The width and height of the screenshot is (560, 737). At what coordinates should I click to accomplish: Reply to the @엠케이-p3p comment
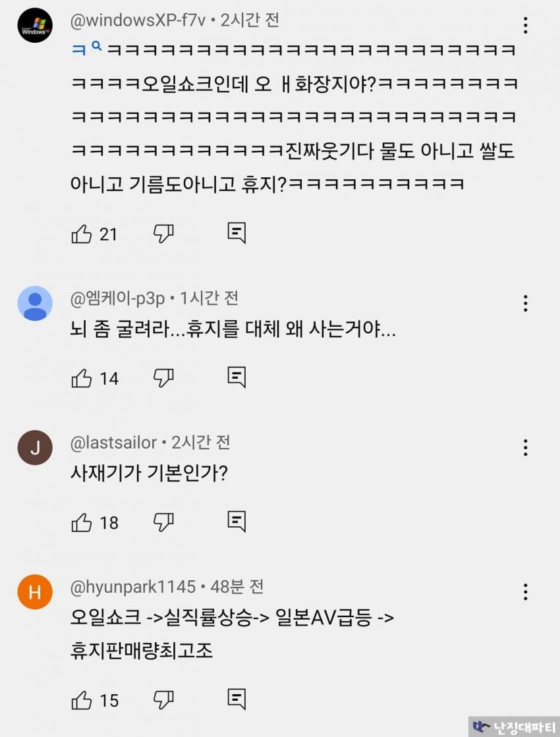point(237,377)
